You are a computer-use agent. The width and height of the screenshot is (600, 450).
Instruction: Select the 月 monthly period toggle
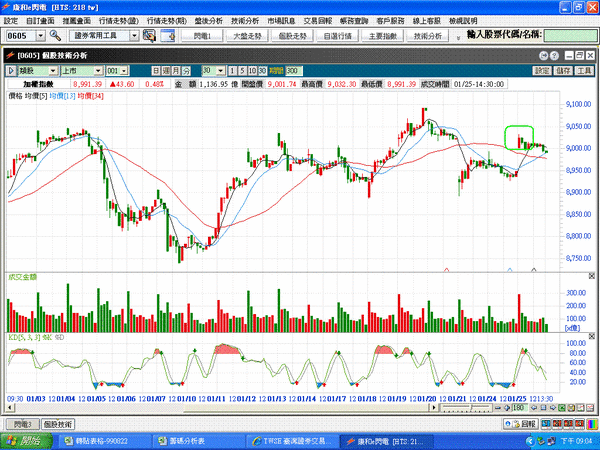pyautogui.click(x=176, y=71)
